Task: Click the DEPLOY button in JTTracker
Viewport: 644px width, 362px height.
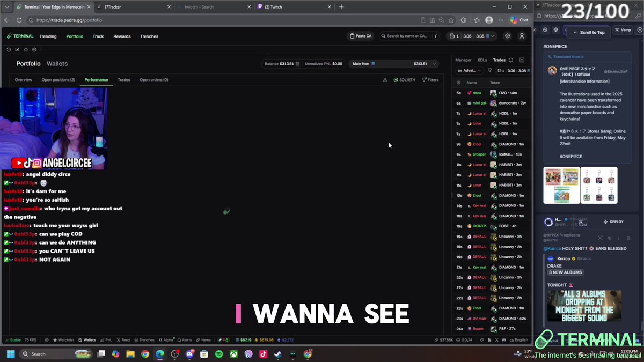Action: coord(613,221)
